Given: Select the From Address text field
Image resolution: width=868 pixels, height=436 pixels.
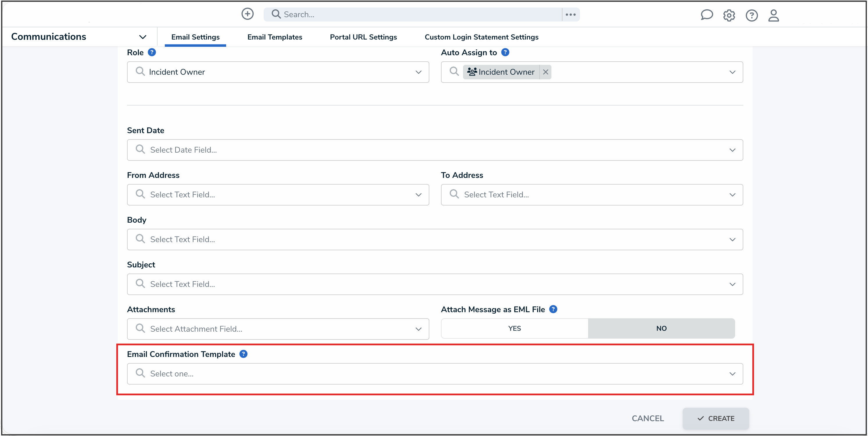Looking at the screenshot, I should [278, 195].
